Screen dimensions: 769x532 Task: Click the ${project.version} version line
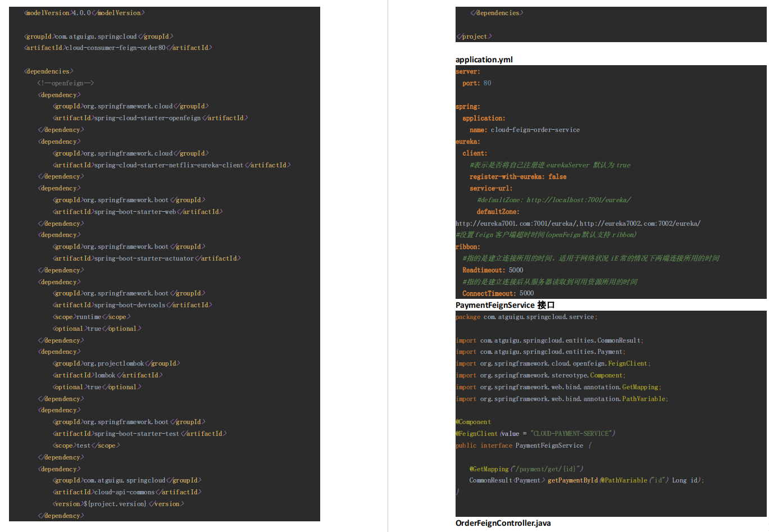[x=119, y=504]
